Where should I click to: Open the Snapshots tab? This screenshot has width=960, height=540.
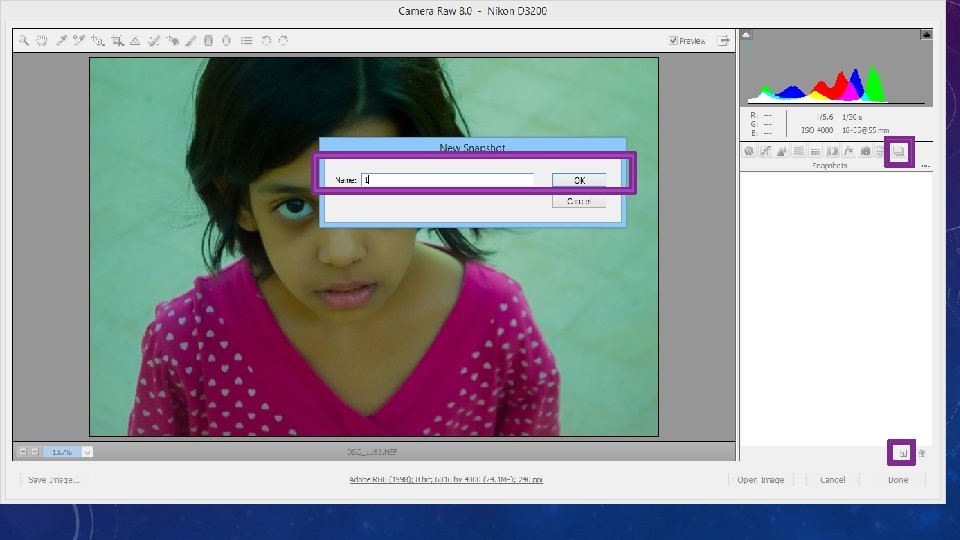click(x=899, y=152)
